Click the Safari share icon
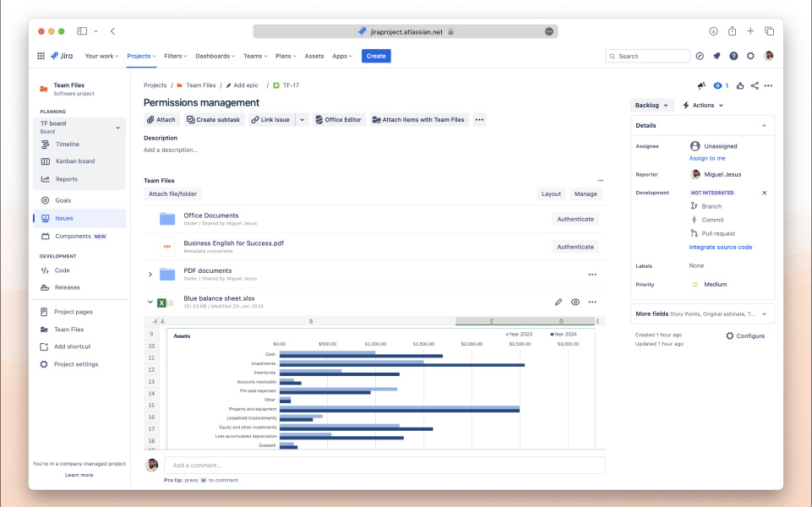812x507 pixels. [733, 31]
